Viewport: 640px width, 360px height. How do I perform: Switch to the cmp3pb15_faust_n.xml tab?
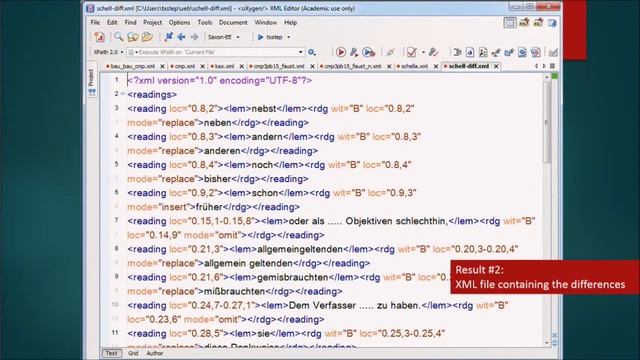pos(353,66)
